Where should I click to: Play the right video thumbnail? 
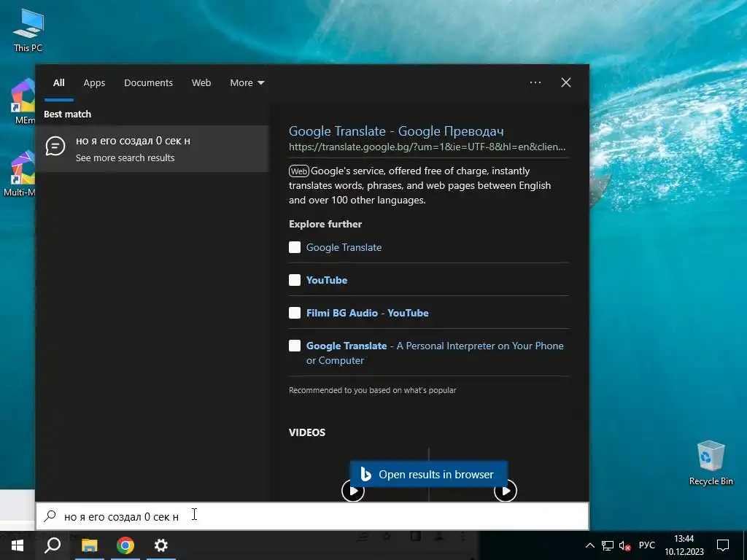(x=506, y=491)
